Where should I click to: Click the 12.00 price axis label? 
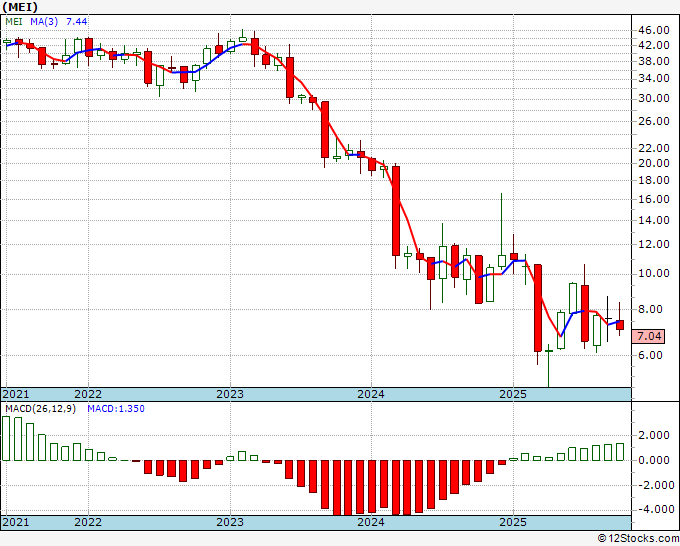coord(654,245)
